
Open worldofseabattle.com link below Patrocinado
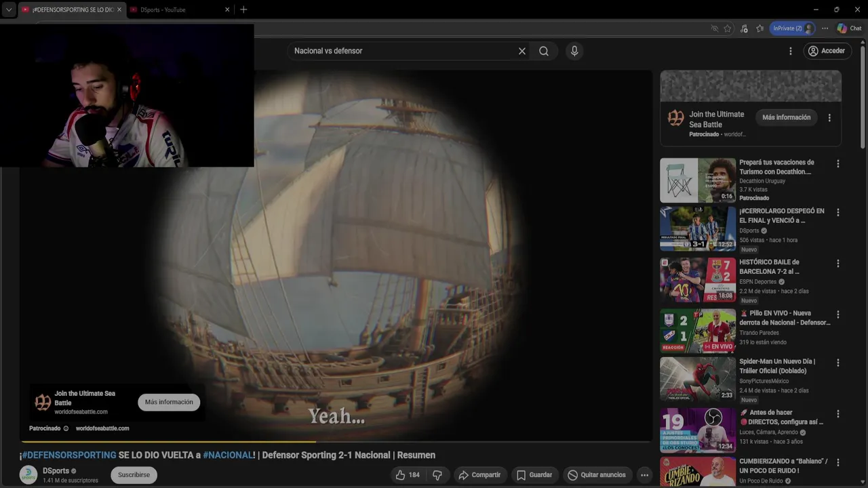pos(102,428)
